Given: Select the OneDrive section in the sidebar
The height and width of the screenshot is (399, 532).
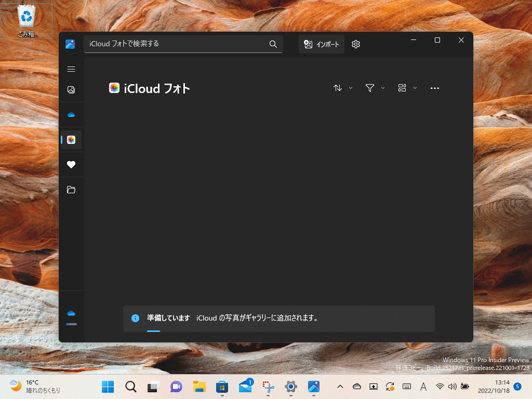Looking at the screenshot, I should [71, 114].
